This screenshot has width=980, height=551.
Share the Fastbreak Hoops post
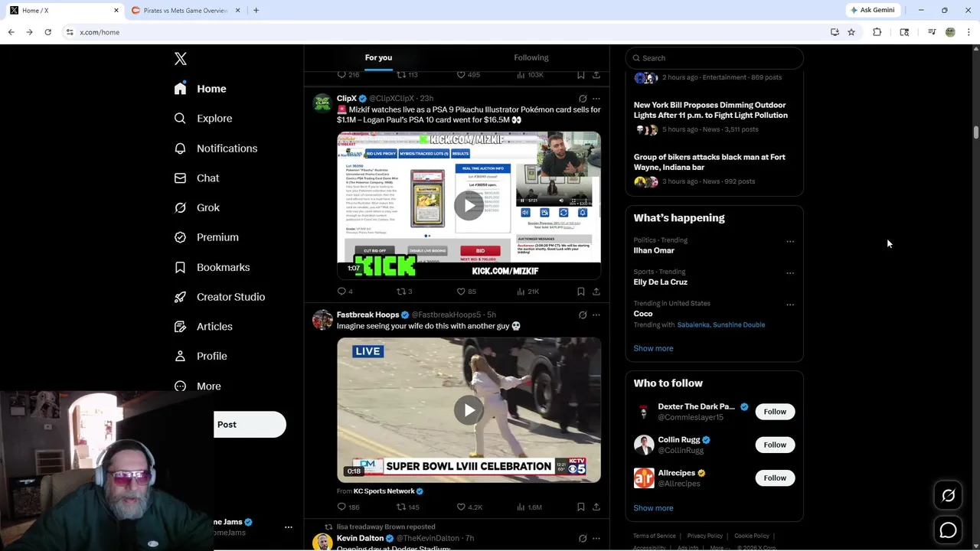coord(596,507)
